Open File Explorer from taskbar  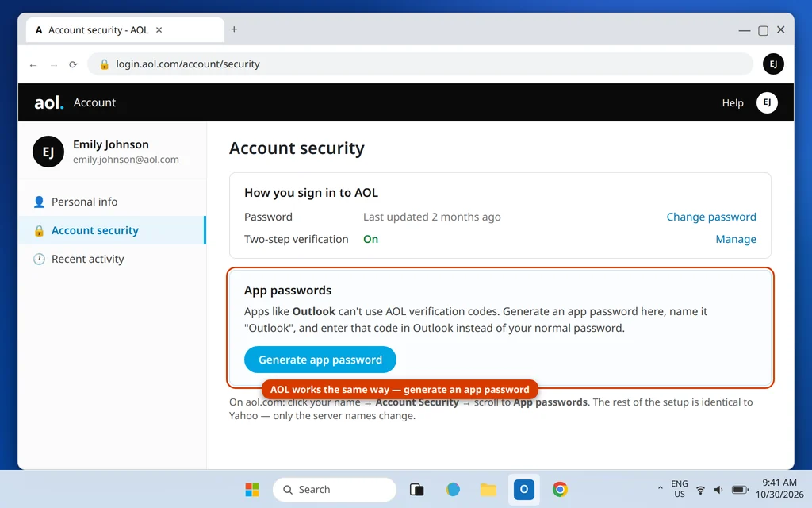point(488,489)
